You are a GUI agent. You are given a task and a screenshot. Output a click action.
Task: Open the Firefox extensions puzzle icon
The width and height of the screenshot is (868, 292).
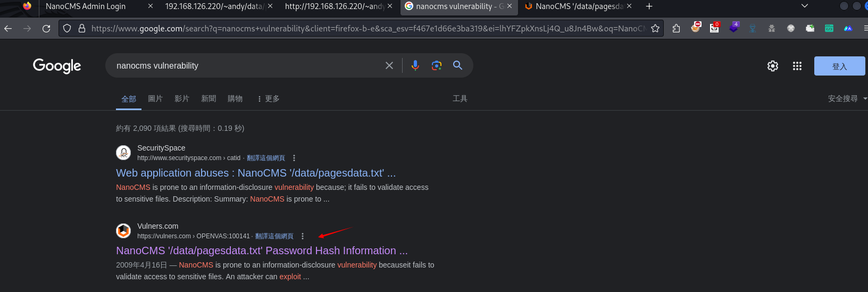pyautogui.click(x=676, y=29)
